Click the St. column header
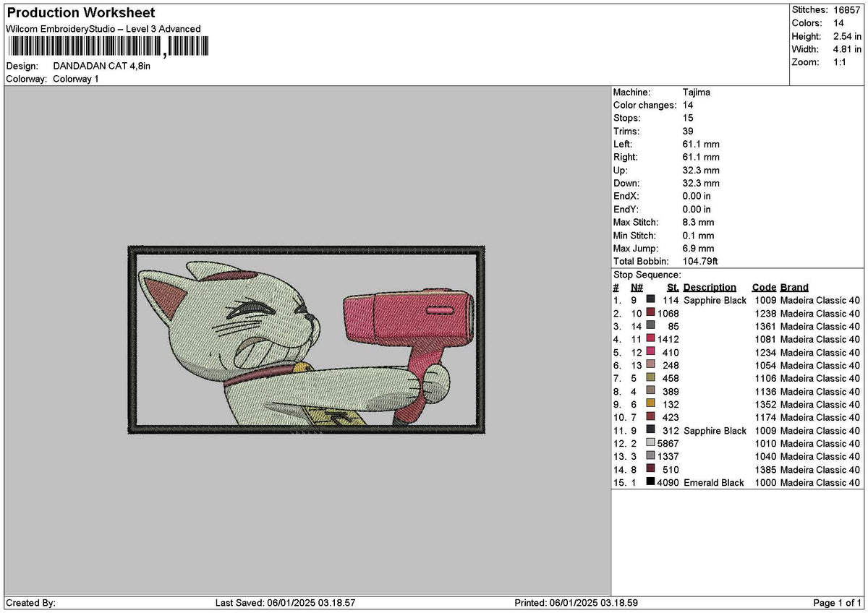This screenshot has height=613, width=868. click(673, 287)
